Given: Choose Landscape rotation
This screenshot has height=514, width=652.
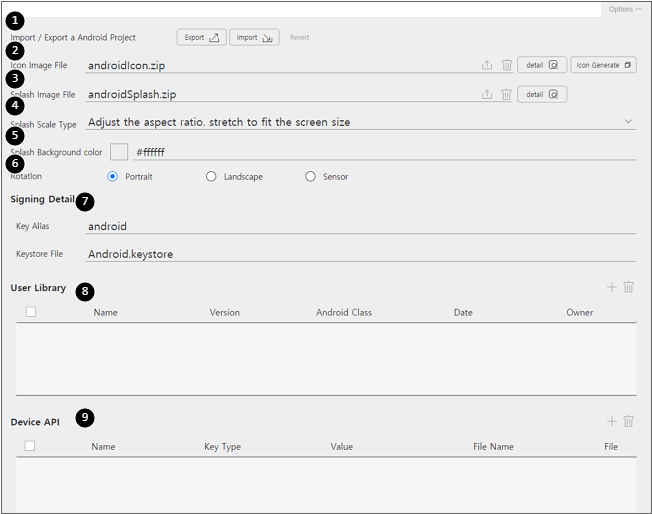Looking at the screenshot, I should click(211, 177).
